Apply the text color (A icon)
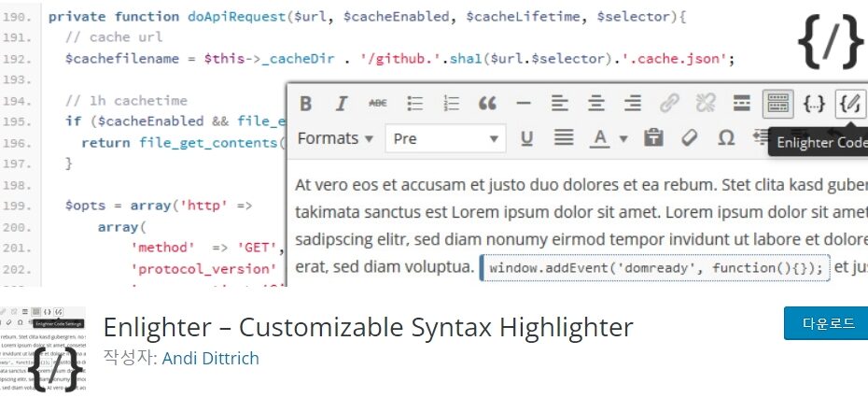Screen dimensions: 868x412 599,138
